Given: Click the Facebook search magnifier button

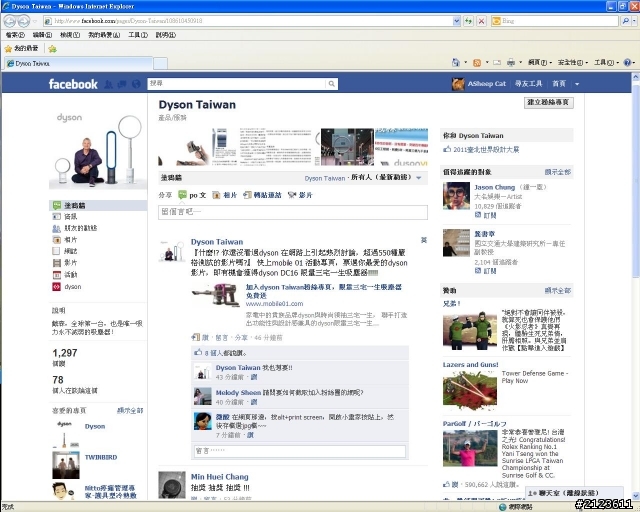Looking at the screenshot, I should [x=332, y=84].
